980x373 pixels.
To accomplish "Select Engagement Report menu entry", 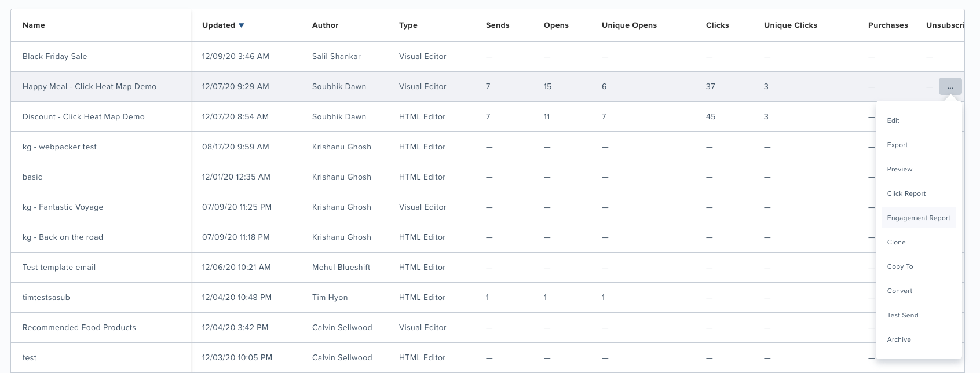I will [x=918, y=218].
